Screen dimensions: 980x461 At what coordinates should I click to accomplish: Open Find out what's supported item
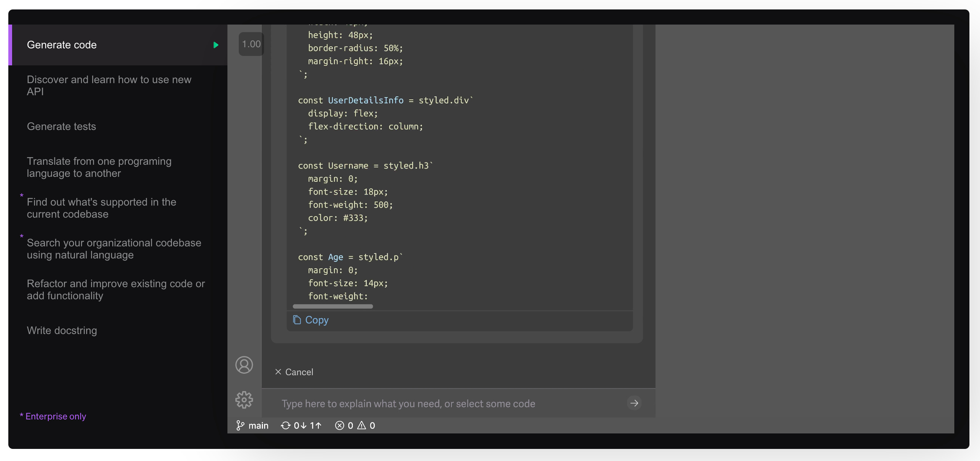point(101,208)
